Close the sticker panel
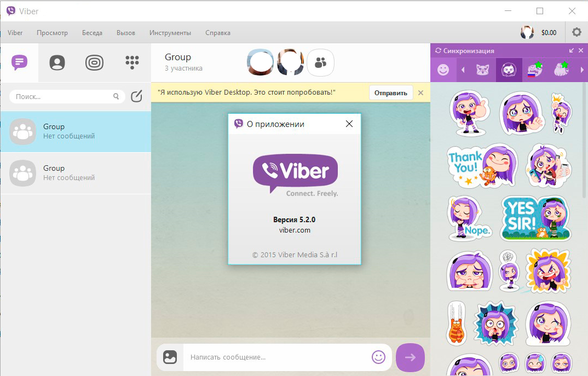Screen dimensions: 588x376 tap(581, 50)
